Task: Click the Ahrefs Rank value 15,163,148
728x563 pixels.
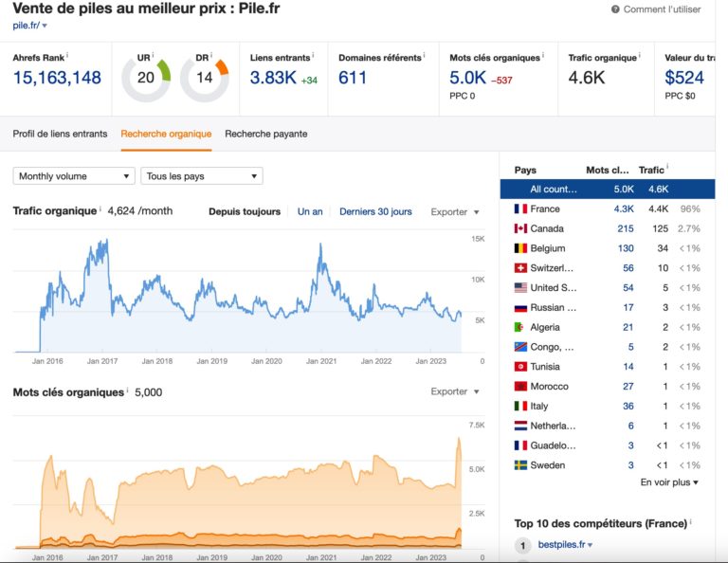Action: coord(57,78)
